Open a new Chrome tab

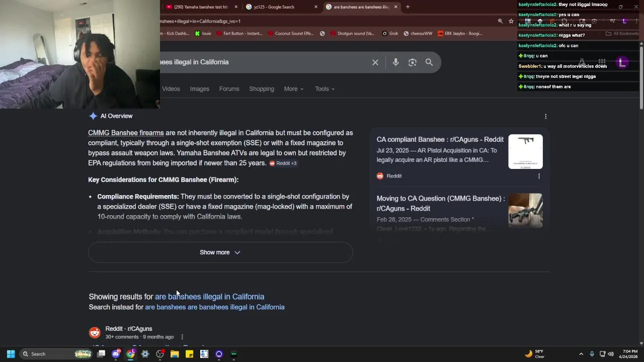[408, 7]
